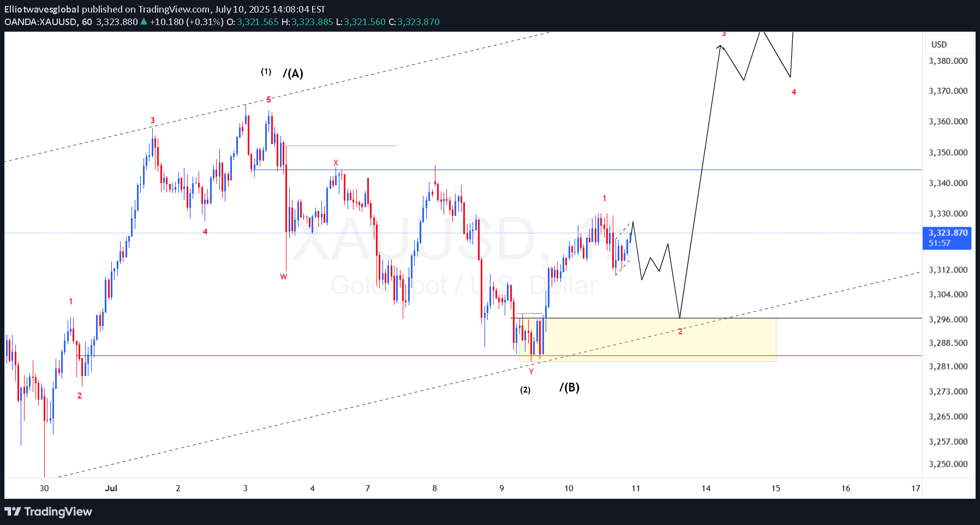Click the 3,380.000 price scale label
Image resolution: width=980 pixels, height=525 pixels.
click(948, 61)
